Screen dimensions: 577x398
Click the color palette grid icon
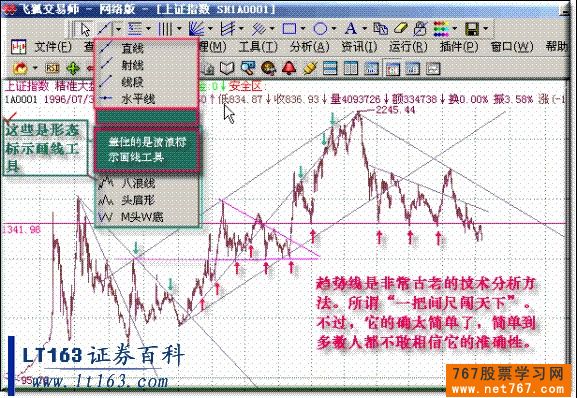click(x=441, y=29)
